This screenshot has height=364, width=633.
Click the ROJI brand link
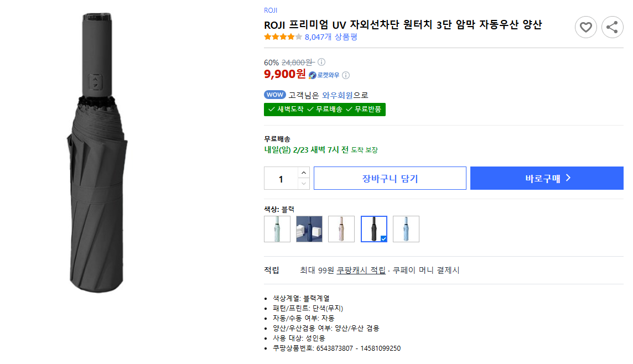pos(271,11)
